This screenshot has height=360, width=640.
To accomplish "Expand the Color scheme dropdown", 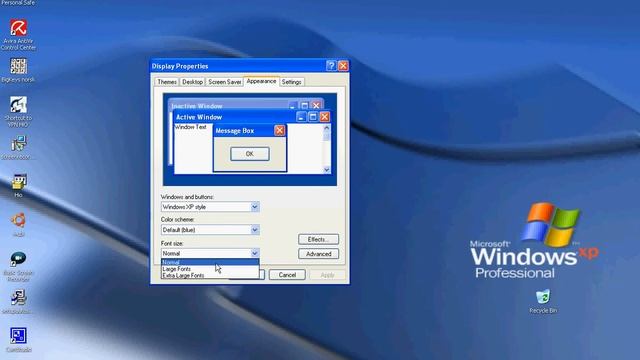I will [254, 230].
